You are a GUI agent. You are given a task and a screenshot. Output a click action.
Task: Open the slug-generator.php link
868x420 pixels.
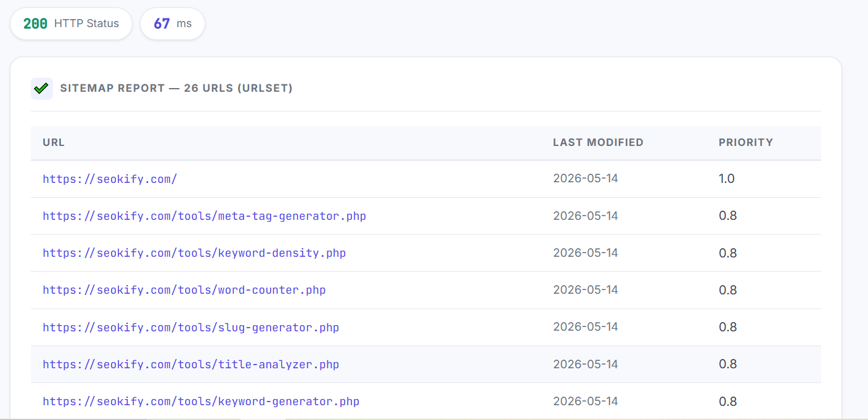pyautogui.click(x=191, y=328)
